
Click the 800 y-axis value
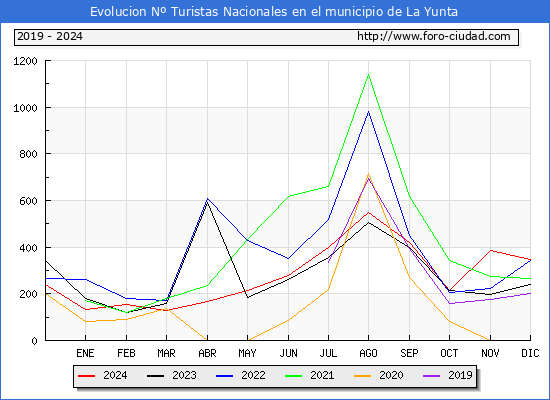tap(28, 154)
